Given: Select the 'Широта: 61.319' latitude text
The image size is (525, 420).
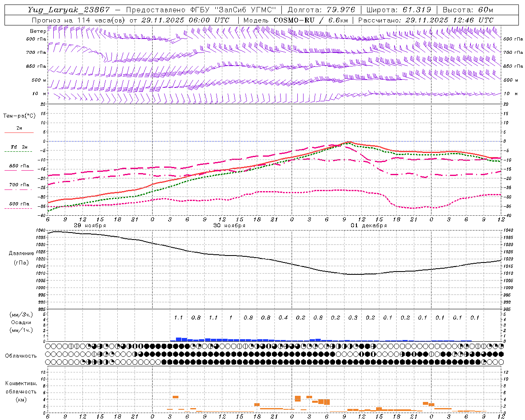Looking at the screenshot, I should coord(399,10).
